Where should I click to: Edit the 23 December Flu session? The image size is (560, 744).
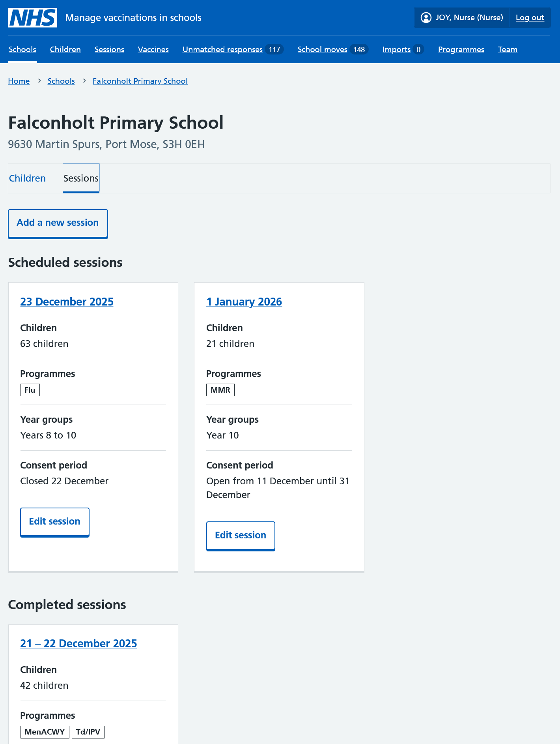54,521
